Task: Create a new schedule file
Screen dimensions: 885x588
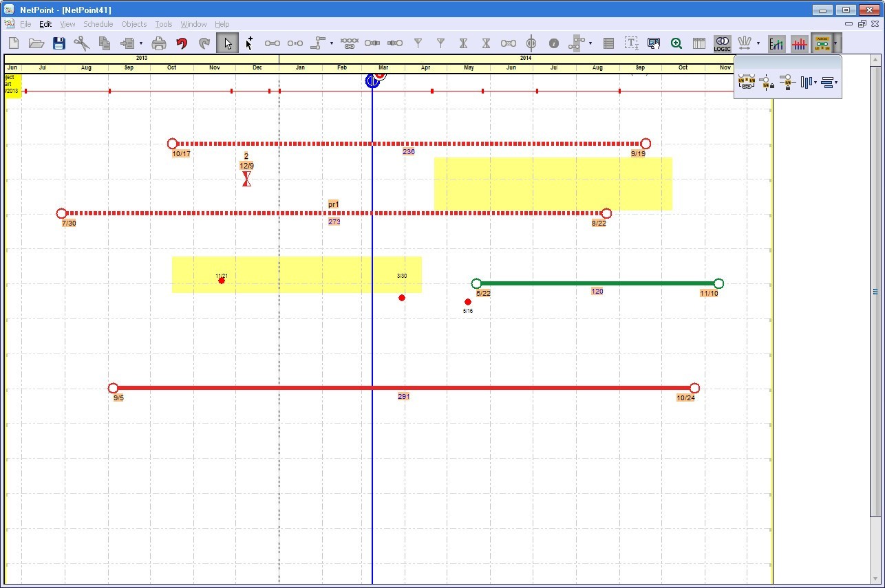Action: (x=13, y=43)
